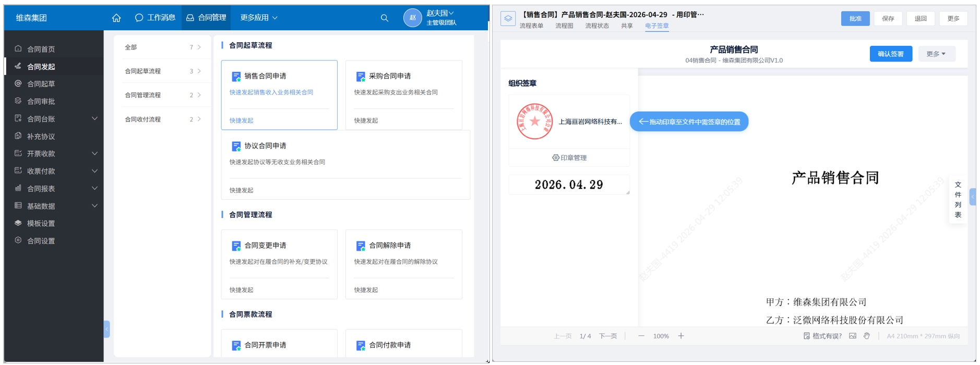The width and height of the screenshot is (980, 365).
Task: Open the 更多 dropdown beside 确认签署
Action: (x=936, y=54)
